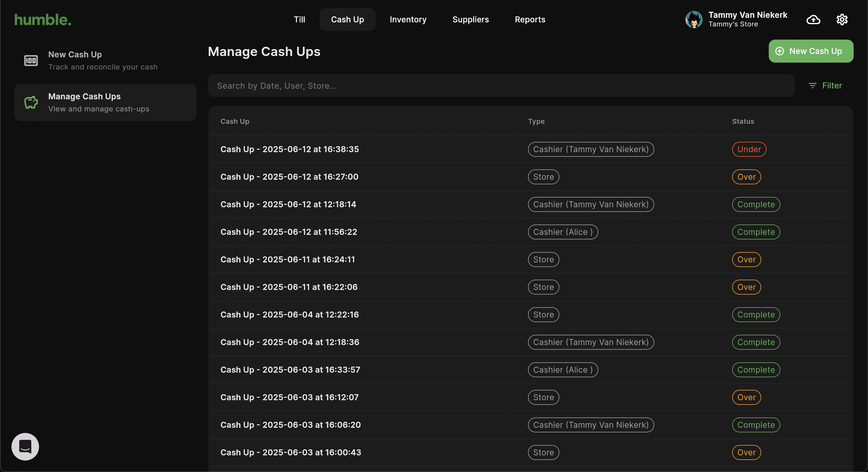Image resolution: width=868 pixels, height=472 pixels.
Task: Click Store tag on 12:22:16 row
Action: (543, 315)
